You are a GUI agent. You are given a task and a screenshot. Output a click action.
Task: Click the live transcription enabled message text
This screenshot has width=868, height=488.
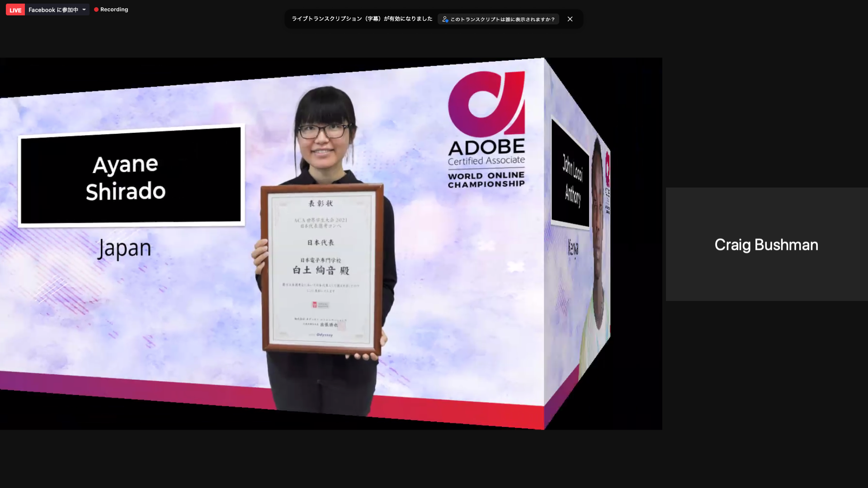click(362, 19)
